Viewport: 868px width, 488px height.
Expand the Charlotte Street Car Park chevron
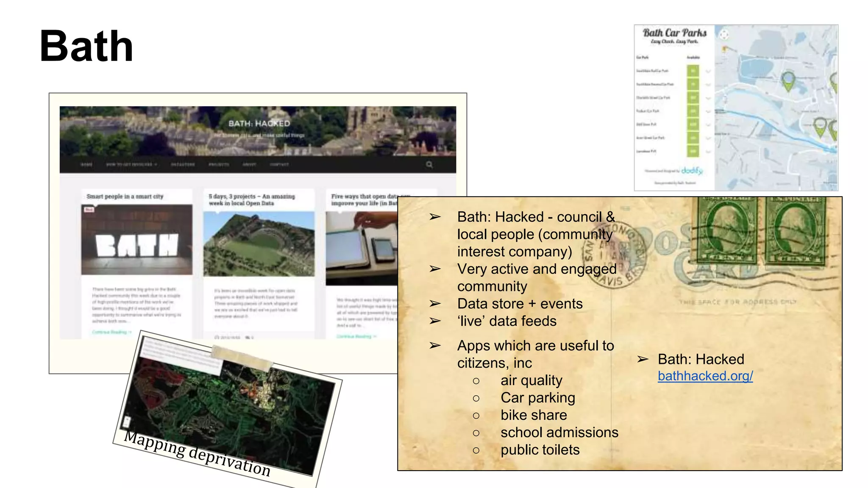708,98
